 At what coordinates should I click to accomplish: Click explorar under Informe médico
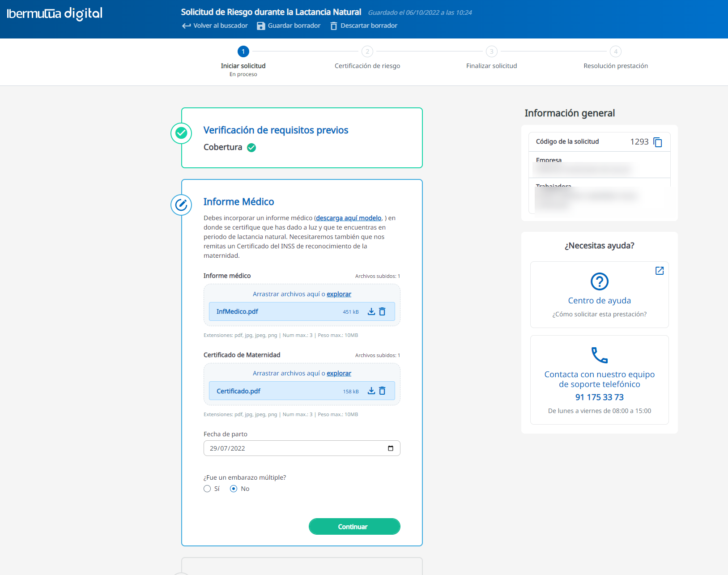click(339, 294)
